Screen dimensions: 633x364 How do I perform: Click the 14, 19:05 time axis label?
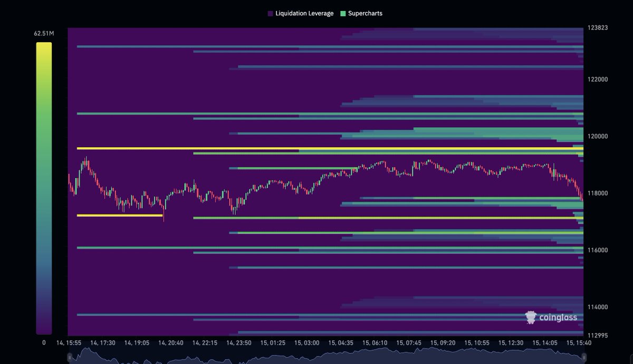137,343
